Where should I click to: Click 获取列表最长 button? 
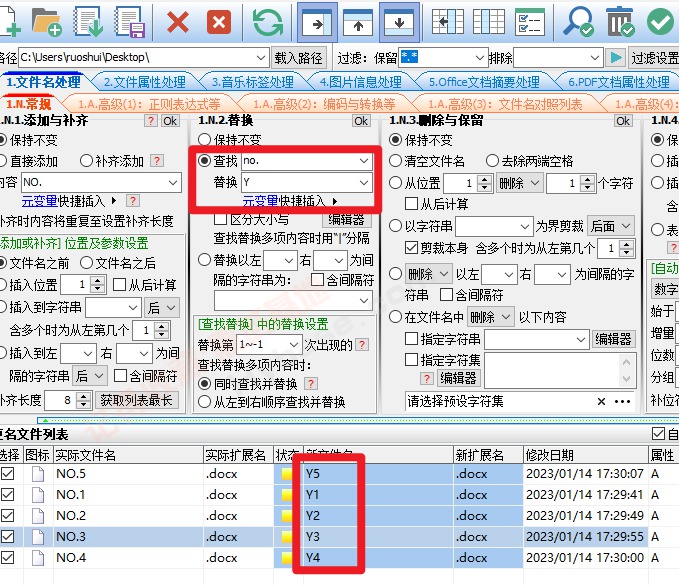(x=136, y=400)
